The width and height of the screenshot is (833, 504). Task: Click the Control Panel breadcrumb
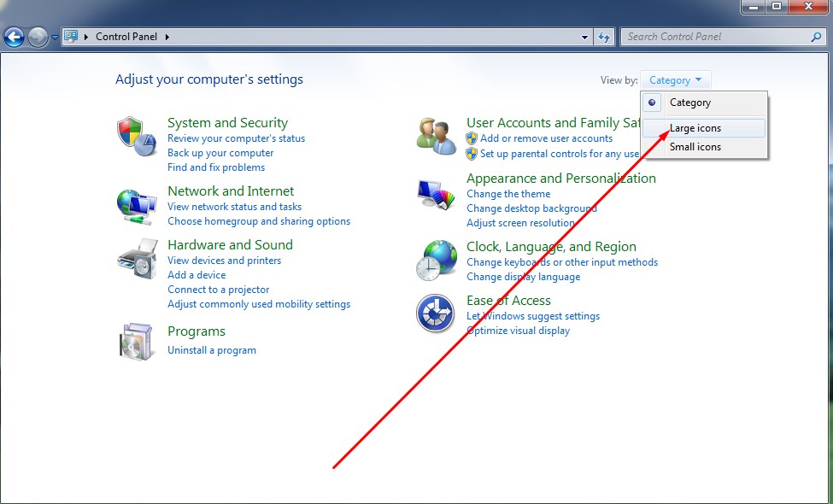pos(126,37)
